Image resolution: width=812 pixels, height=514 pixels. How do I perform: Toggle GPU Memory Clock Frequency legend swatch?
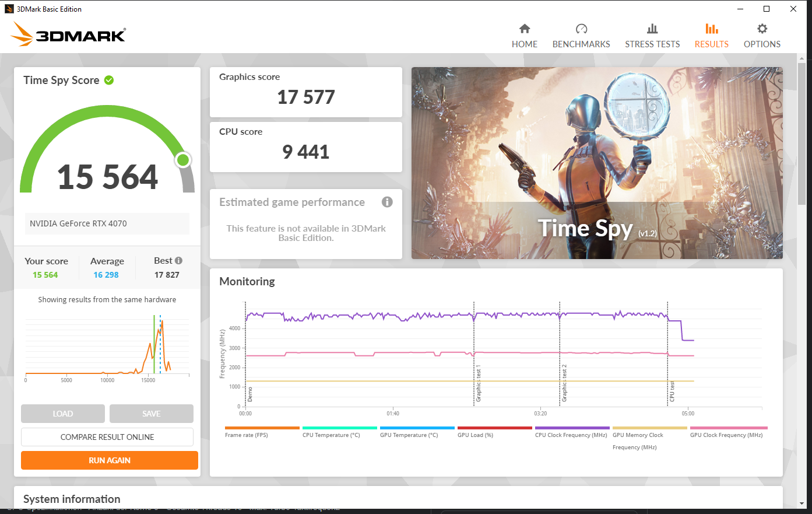click(649, 428)
